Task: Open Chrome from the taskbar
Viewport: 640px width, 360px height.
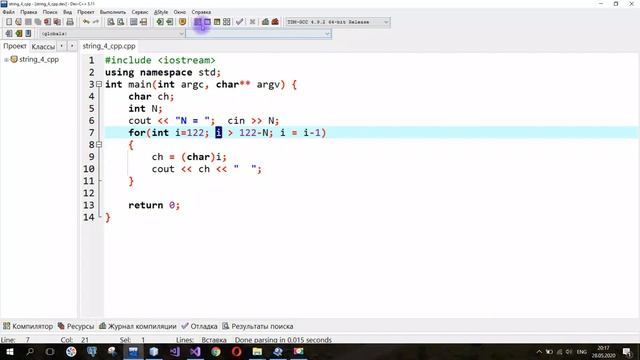Action: tap(216, 351)
